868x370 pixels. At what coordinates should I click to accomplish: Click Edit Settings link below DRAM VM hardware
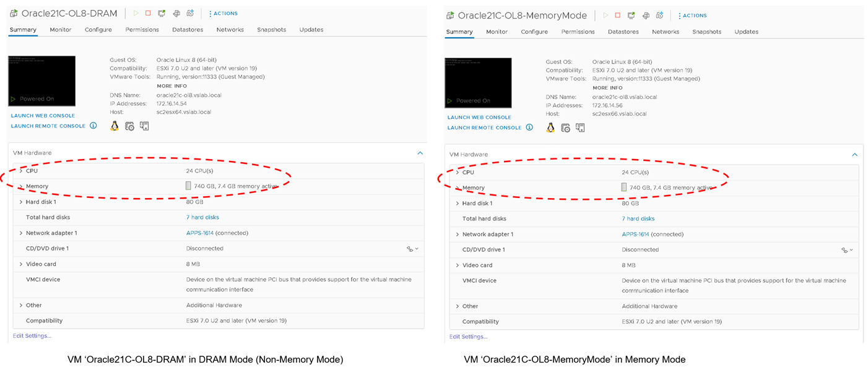click(x=32, y=336)
